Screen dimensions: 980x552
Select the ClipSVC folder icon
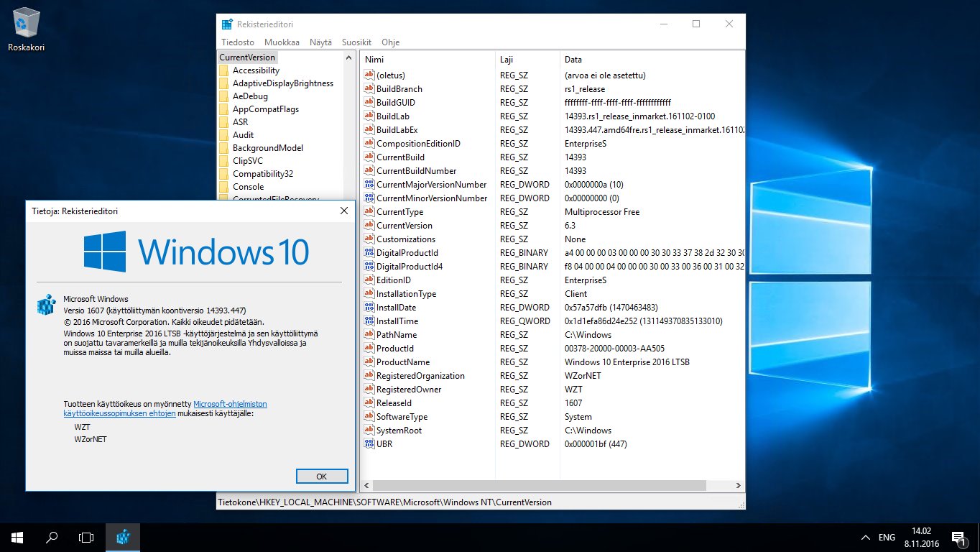click(223, 161)
